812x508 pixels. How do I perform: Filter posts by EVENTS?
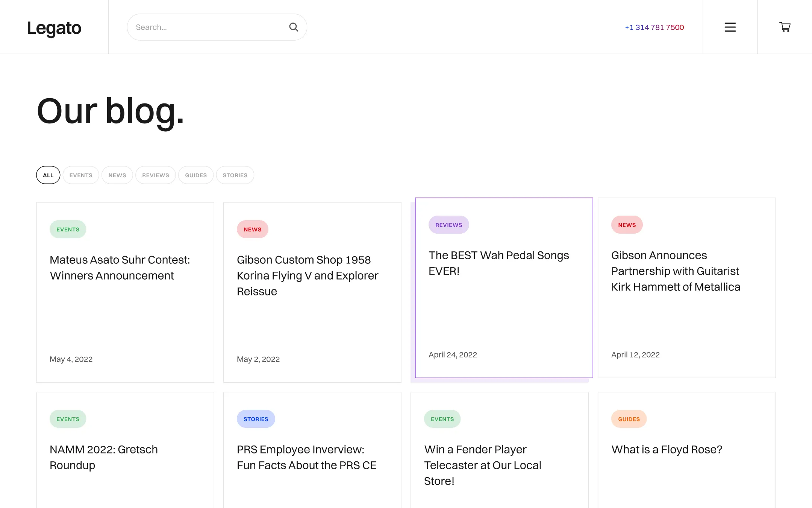[x=81, y=175]
